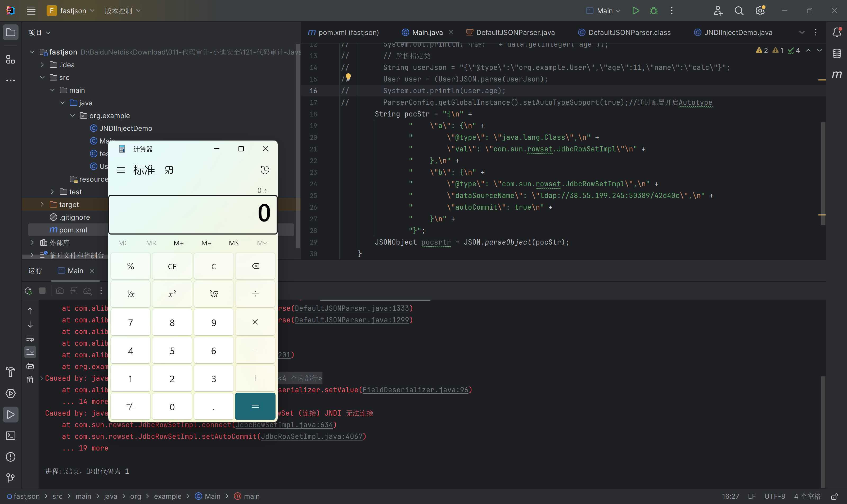Toggle soft-wrap in the run console
Viewport: 847px width, 504px height.
tap(30, 339)
